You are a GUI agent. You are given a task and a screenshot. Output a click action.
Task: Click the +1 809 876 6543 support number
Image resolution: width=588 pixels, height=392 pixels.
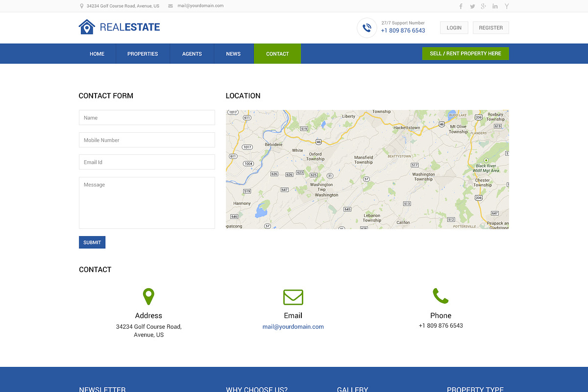[x=403, y=30]
